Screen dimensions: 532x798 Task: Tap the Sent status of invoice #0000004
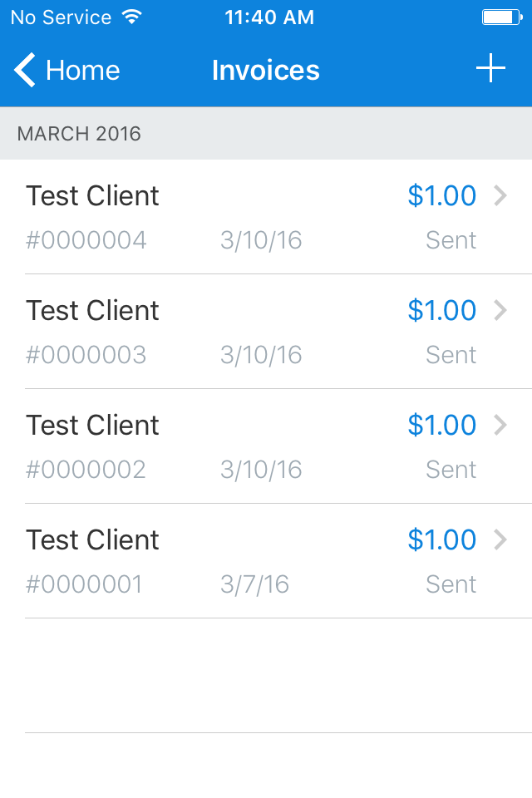tap(451, 239)
